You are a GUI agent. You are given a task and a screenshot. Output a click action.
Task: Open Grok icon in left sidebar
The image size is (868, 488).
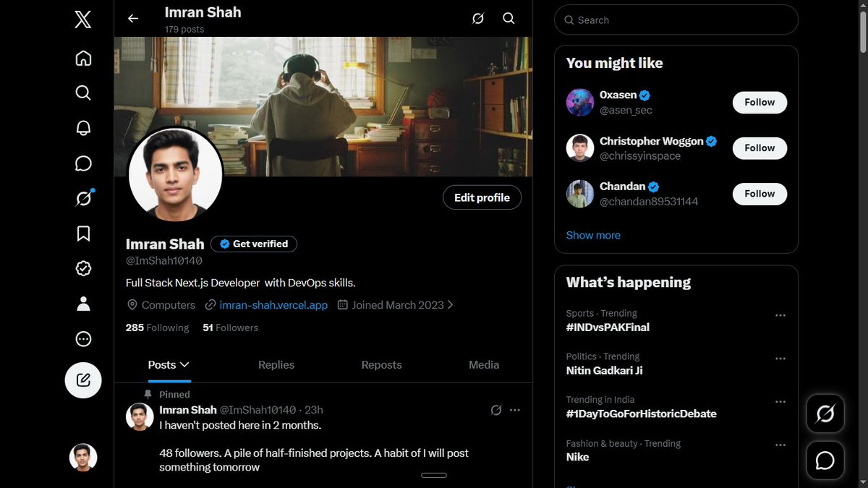pyautogui.click(x=83, y=198)
